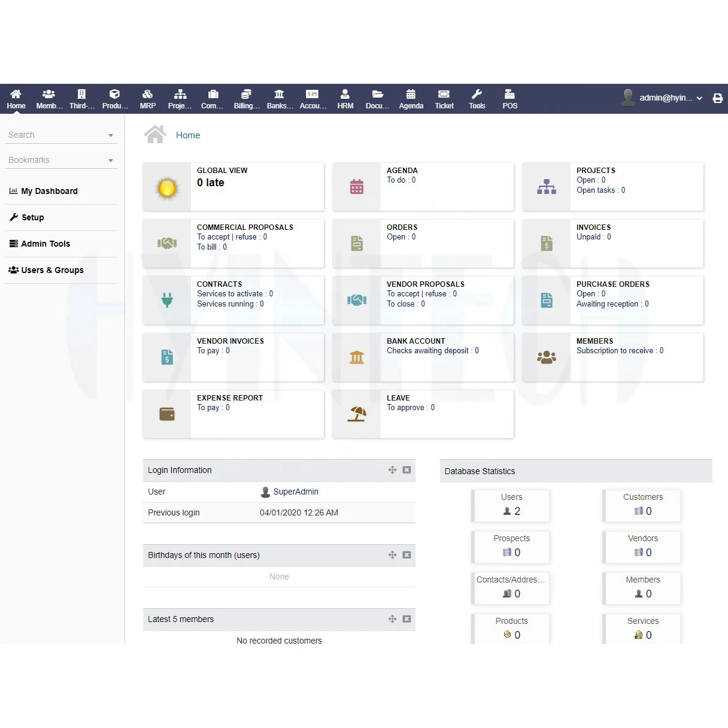
Task: Click the Home breadcrumb link
Action: pyautogui.click(x=188, y=135)
